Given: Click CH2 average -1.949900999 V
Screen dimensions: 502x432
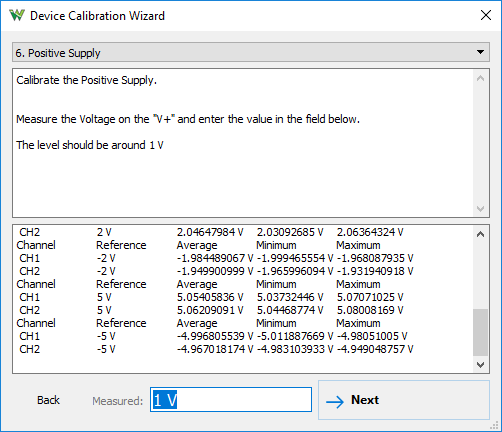Looking at the screenshot, I should click(215, 271).
